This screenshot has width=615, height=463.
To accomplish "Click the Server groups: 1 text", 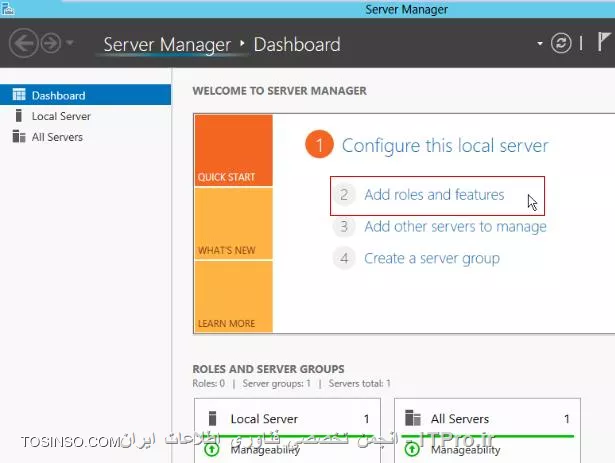I will pyautogui.click(x=277, y=383).
